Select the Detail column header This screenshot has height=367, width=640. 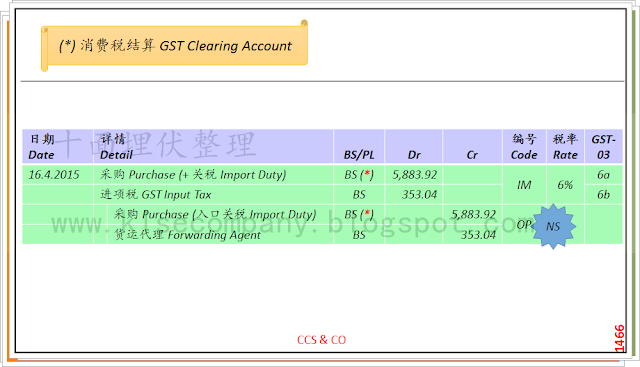[213, 147]
